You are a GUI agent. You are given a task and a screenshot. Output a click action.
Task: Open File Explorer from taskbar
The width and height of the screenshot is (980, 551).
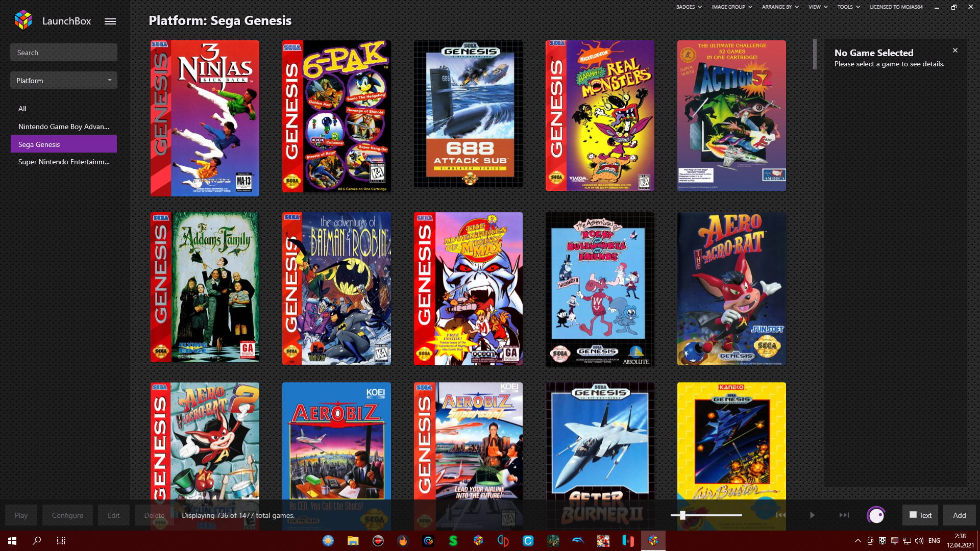pyautogui.click(x=353, y=541)
